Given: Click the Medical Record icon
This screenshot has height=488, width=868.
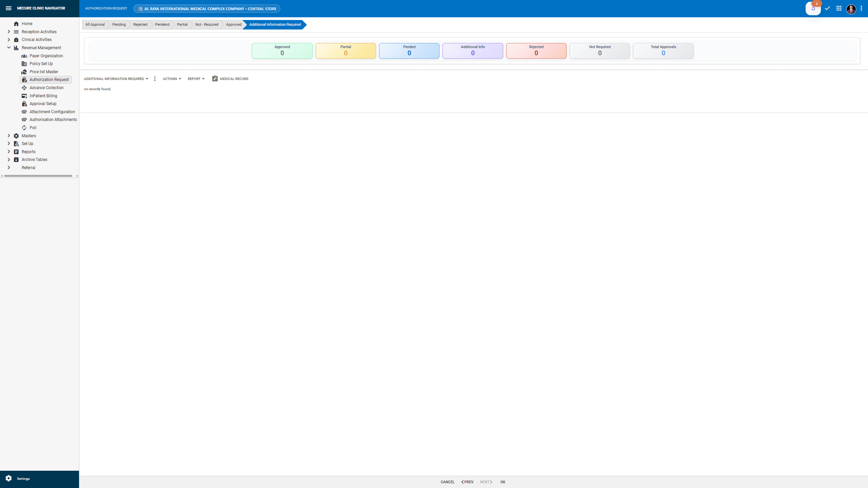Looking at the screenshot, I should point(215,79).
